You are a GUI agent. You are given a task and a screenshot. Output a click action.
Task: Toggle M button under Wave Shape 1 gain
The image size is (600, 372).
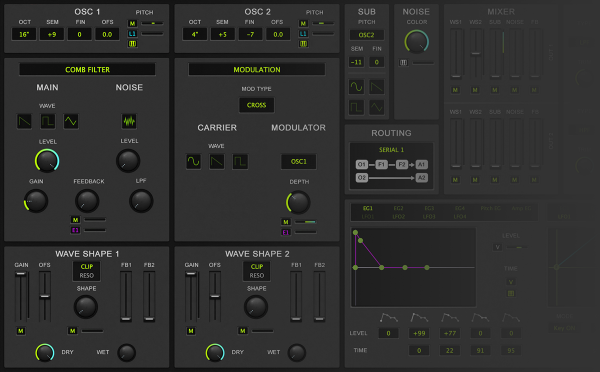(x=21, y=331)
